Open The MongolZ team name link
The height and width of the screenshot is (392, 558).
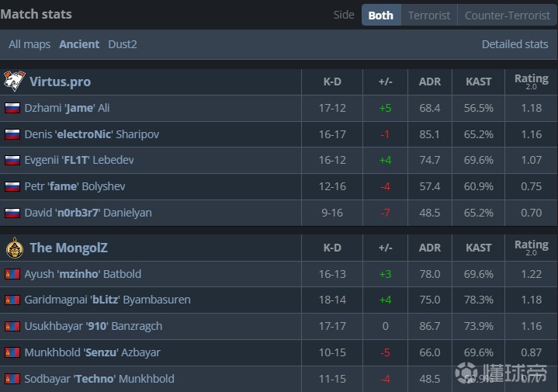(x=68, y=248)
